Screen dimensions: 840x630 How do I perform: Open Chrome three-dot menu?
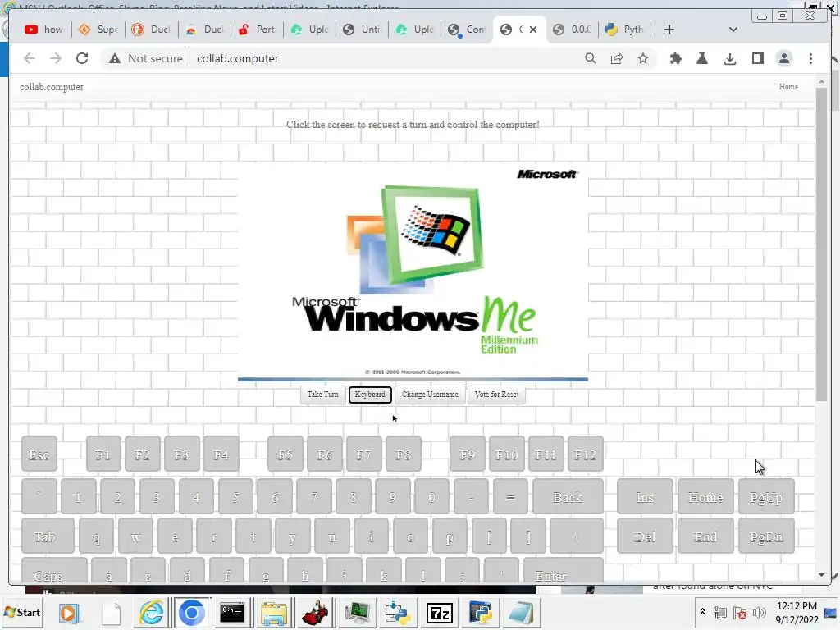pos(810,58)
